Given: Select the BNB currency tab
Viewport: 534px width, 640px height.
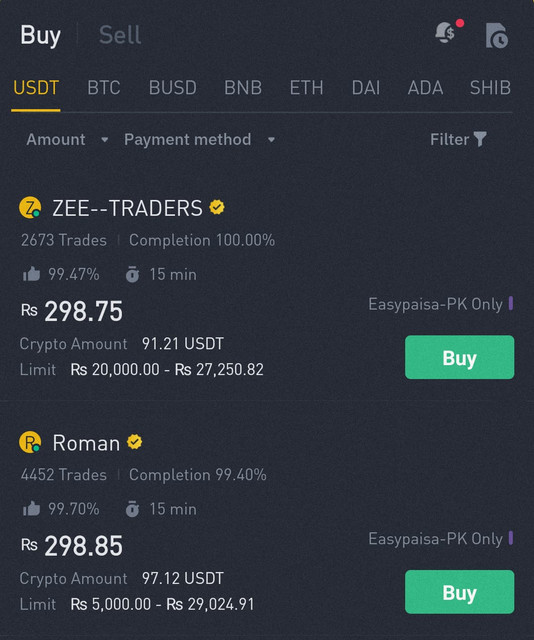Looking at the screenshot, I should point(243,88).
